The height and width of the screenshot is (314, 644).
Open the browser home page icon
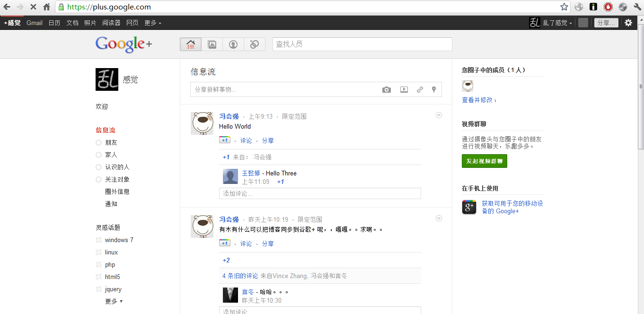click(x=46, y=7)
